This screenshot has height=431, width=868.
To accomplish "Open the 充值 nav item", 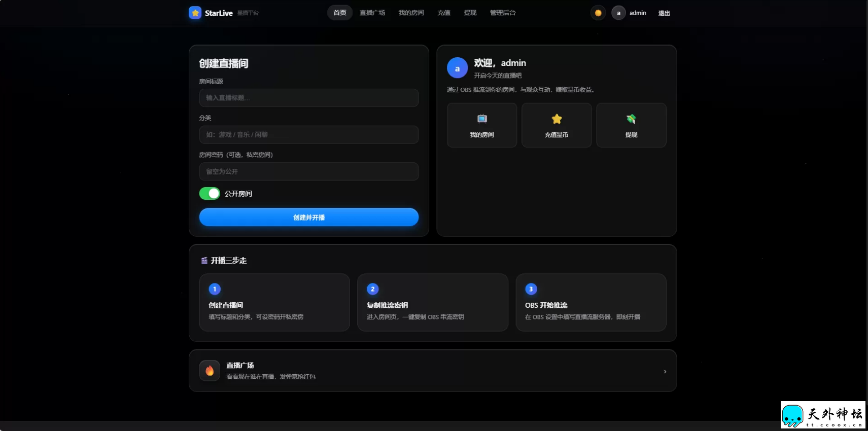I will click(444, 13).
